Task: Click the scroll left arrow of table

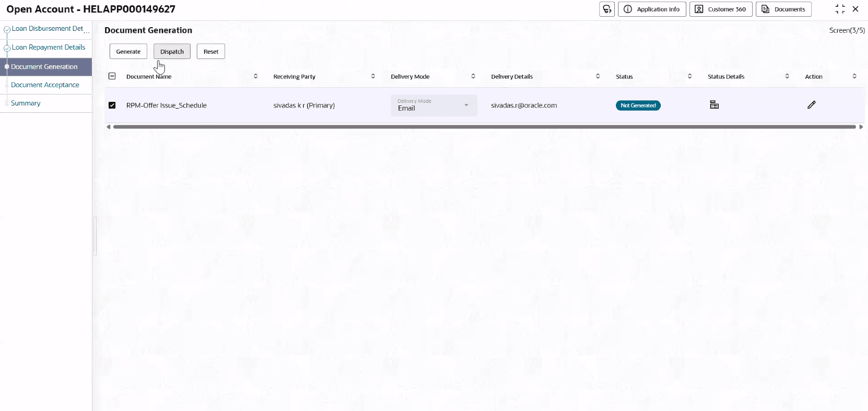Action: [x=108, y=127]
